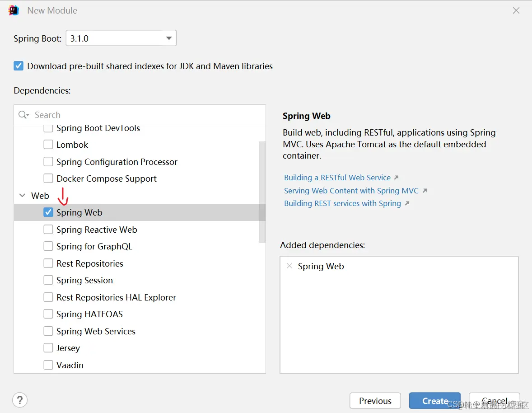Uncheck the Spring Web dependency
Viewport: 532px width, 413px height.
click(48, 212)
